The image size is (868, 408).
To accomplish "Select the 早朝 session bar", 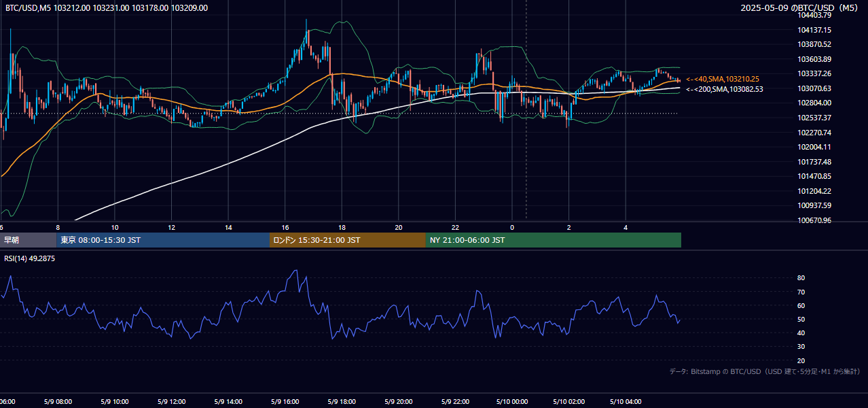I will [28, 240].
